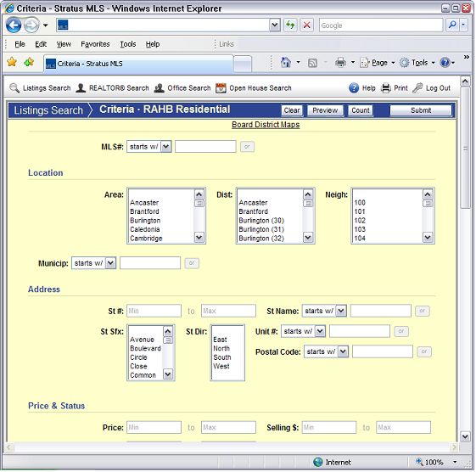
Task: Open the St Name starts w/ dropdown
Action: click(324, 311)
